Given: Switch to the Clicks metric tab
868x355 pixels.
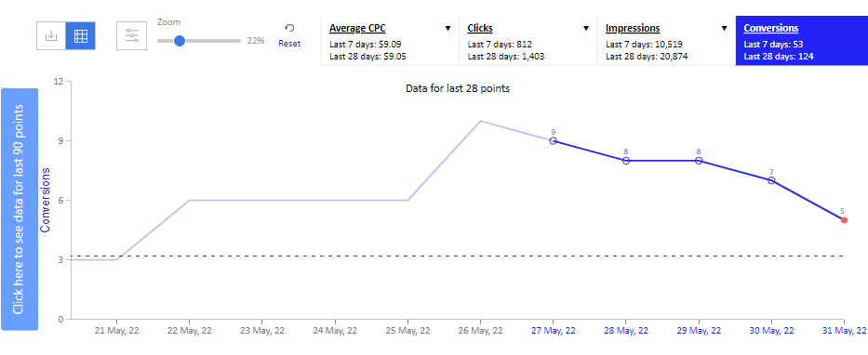Looking at the screenshot, I should tap(528, 40).
